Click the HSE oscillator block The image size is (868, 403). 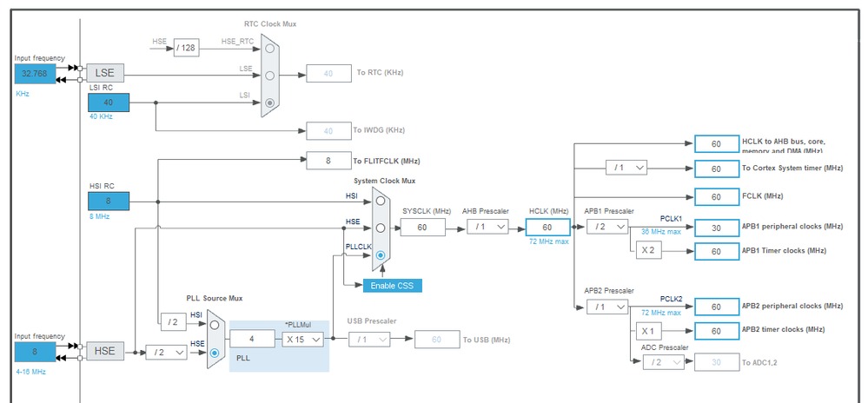click(105, 351)
